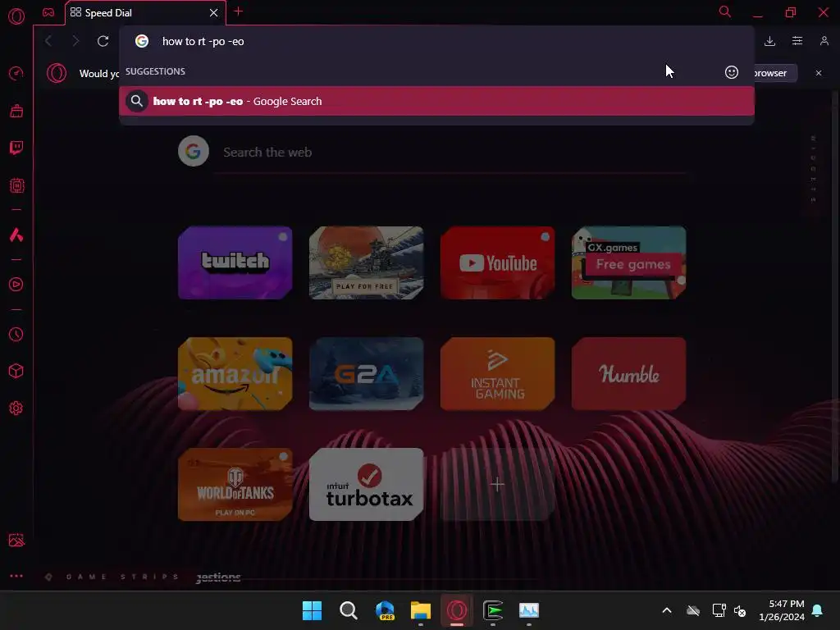The width and height of the screenshot is (840, 630).
Task: Open the Amazon speed dial tile
Action: (235, 373)
